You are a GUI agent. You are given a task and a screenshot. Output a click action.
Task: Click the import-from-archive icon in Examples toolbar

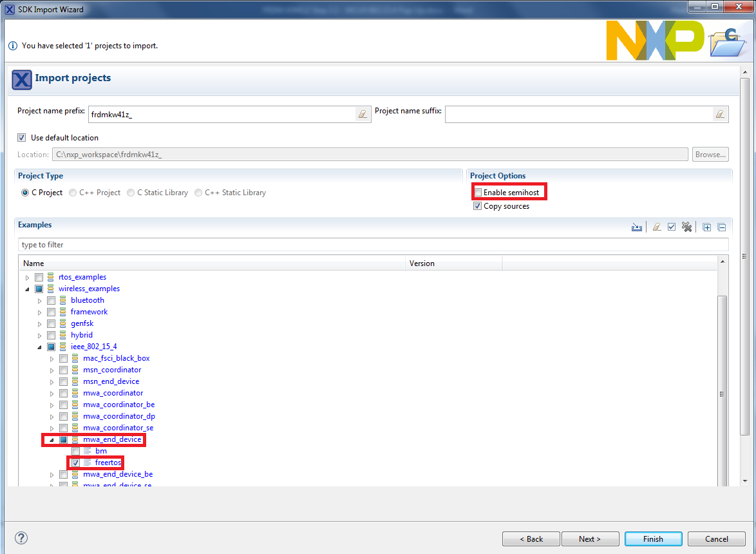click(x=637, y=227)
